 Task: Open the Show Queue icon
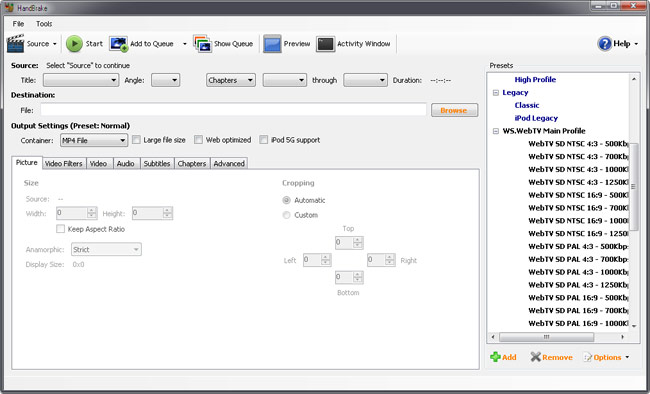tap(202, 44)
